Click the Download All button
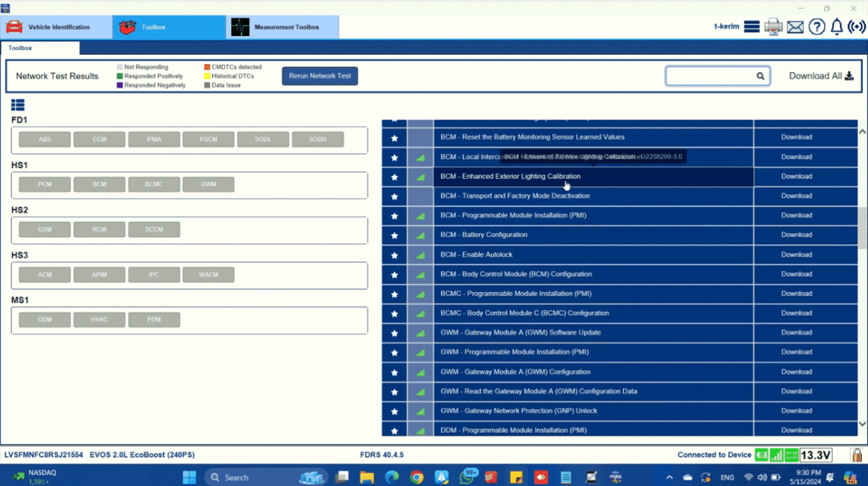868x486 pixels. click(821, 76)
